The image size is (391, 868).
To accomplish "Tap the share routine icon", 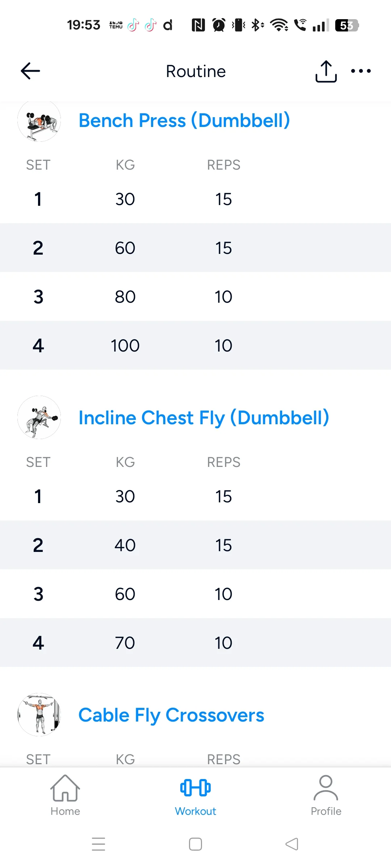I will [x=326, y=71].
